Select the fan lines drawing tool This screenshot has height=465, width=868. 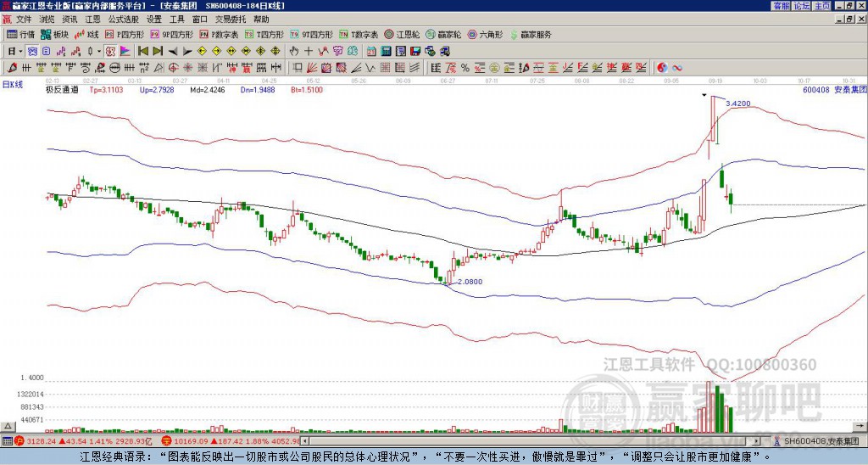click(312, 68)
